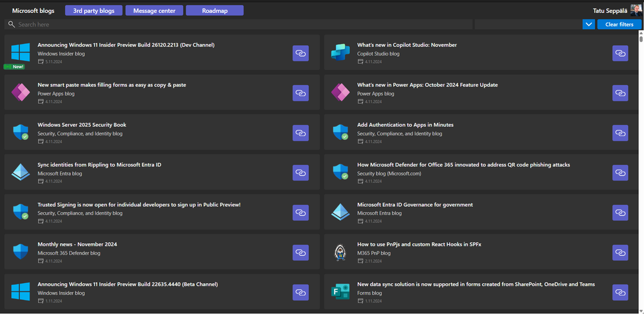This screenshot has width=644, height=314.
Task: Copy link for Trusted Signing post
Action: tap(300, 213)
